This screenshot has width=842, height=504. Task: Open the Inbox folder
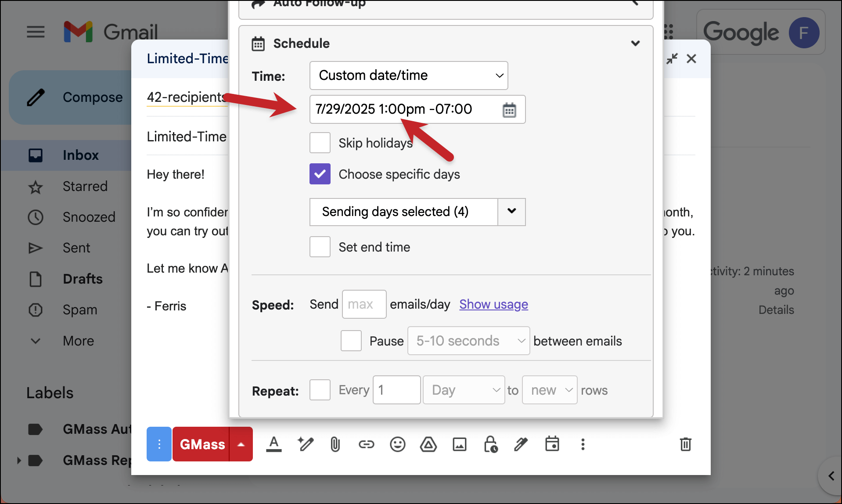(x=80, y=155)
